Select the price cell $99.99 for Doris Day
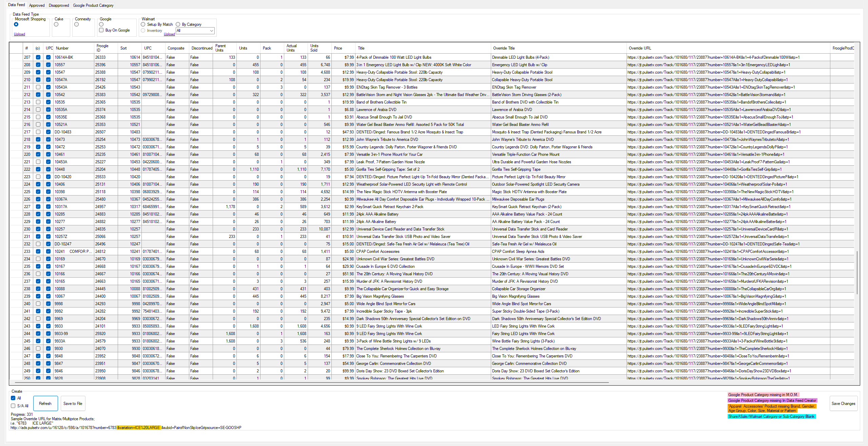 (343, 371)
